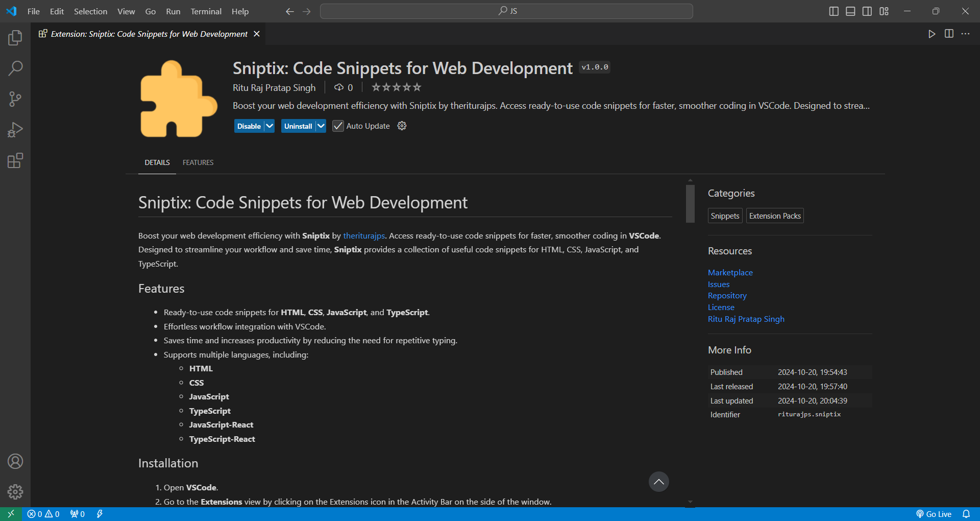Viewport: 980px width, 521px height.
Task: Open the File menu
Action: pyautogui.click(x=34, y=11)
